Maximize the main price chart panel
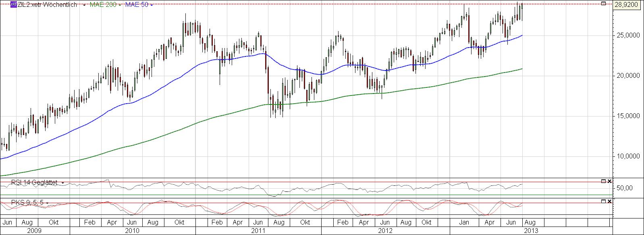Screen dimensions: 644x235 pyautogui.click(x=603, y=4)
